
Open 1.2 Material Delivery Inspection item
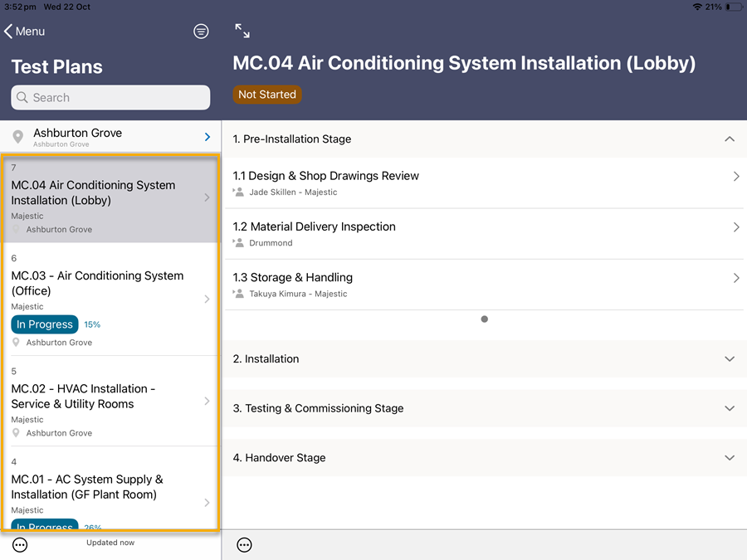[x=484, y=233]
